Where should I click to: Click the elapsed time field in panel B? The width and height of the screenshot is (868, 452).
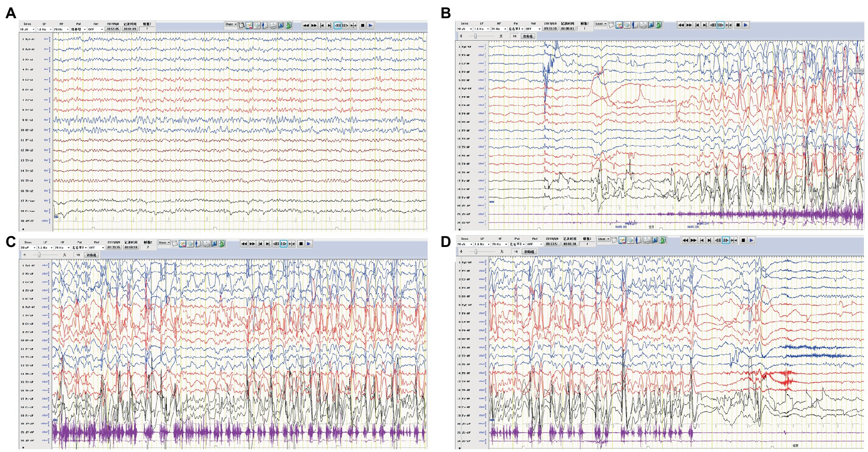(567, 29)
